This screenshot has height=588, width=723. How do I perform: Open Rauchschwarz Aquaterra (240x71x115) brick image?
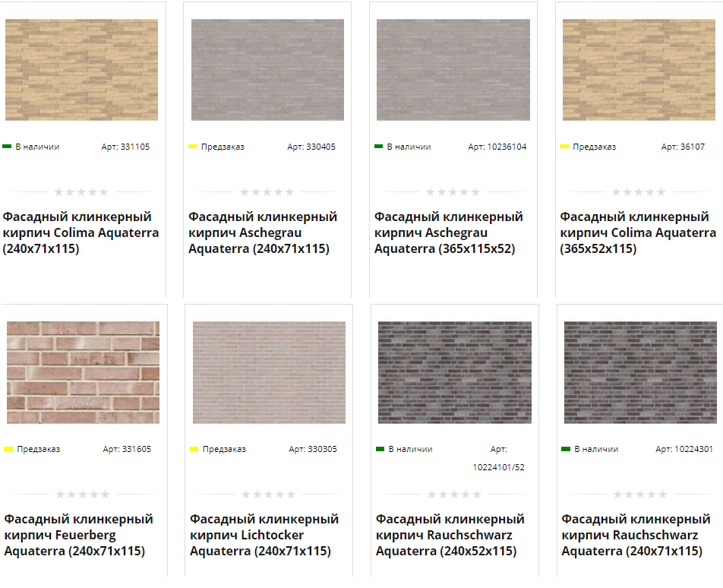(640, 372)
